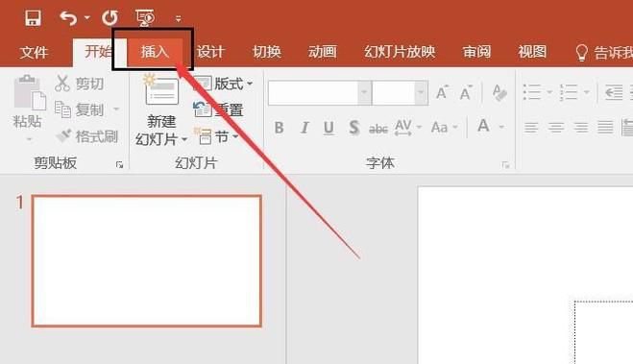Screen dimensions: 633x364
Task: Open Customize Quick Access Toolbar dropdown
Action: tap(178, 18)
